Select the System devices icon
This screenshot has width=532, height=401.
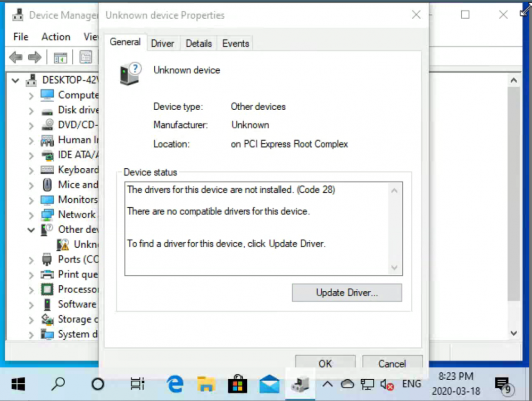pyautogui.click(x=47, y=334)
